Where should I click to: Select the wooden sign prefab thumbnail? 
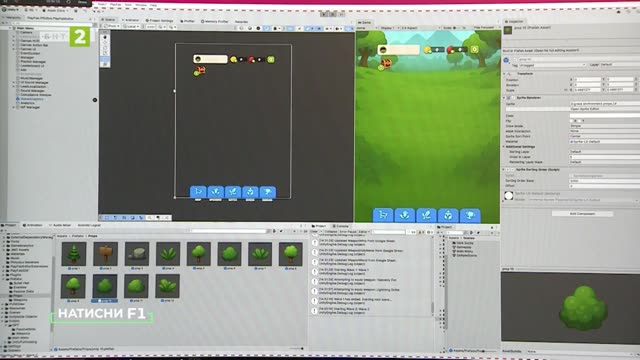click(105, 254)
